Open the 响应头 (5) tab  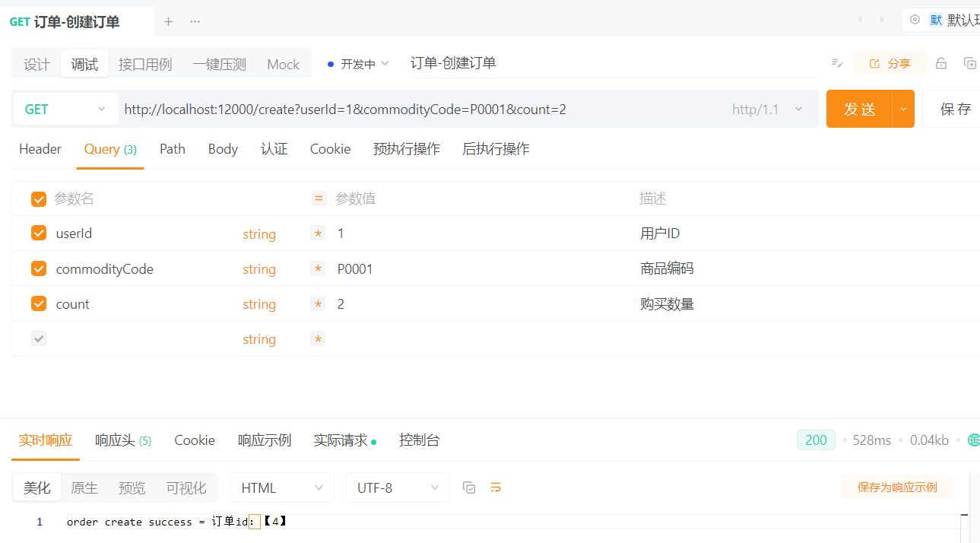pyautogui.click(x=123, y=440)
